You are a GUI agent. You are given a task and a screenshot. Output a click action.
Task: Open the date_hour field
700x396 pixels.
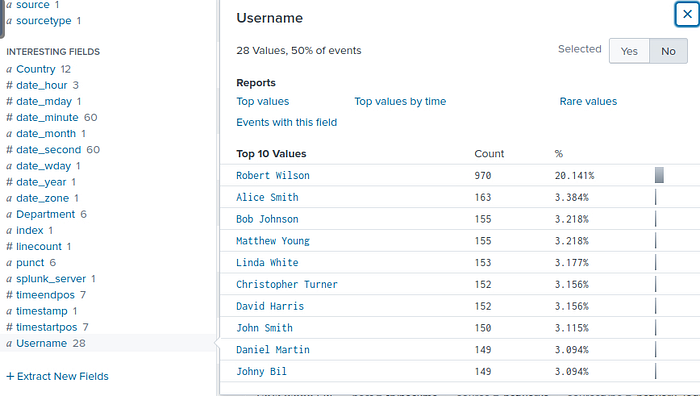[42, 85]
